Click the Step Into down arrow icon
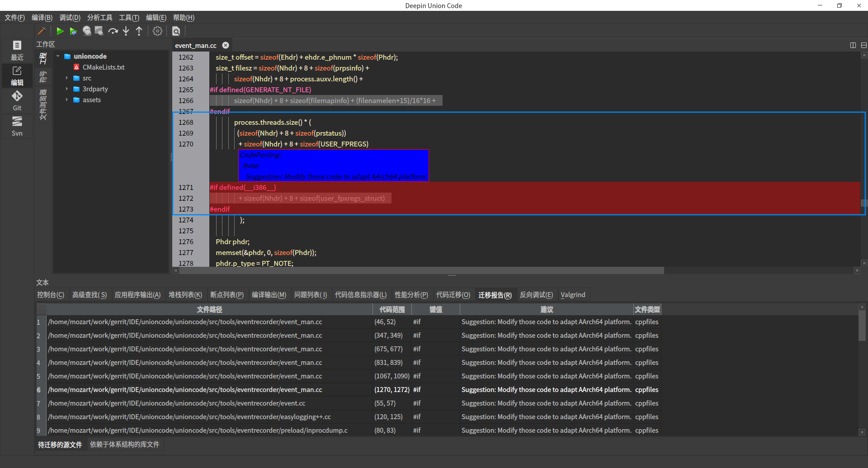This screenshot has height=468, width=868. [x=126, y=31]
